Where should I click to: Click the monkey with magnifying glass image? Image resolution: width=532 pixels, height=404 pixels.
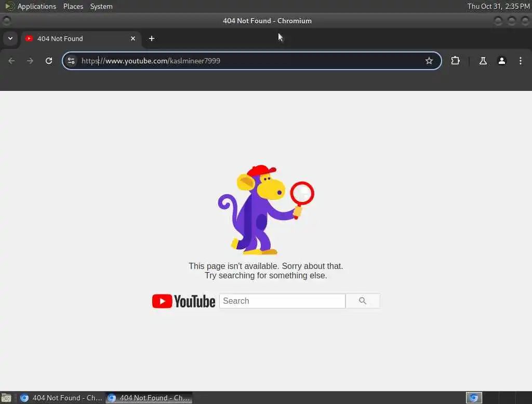coord(266,210)
